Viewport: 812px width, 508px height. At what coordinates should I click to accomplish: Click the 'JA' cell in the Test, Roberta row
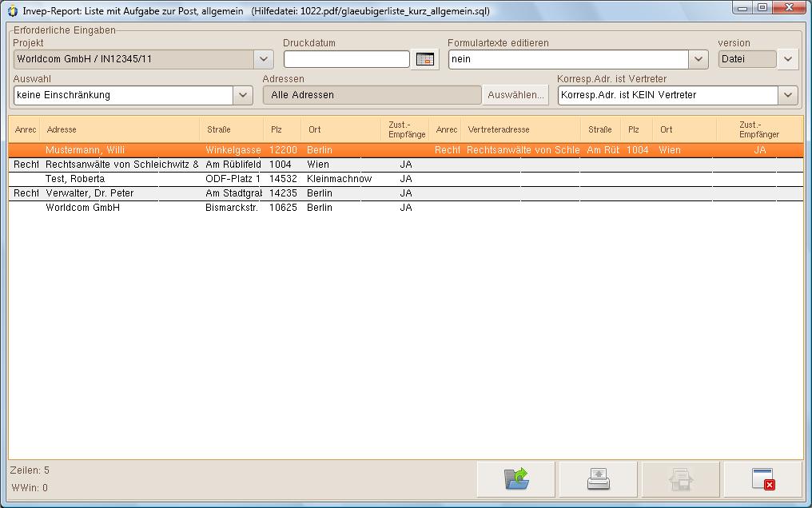pyautogui.click(x=406, y=179)
